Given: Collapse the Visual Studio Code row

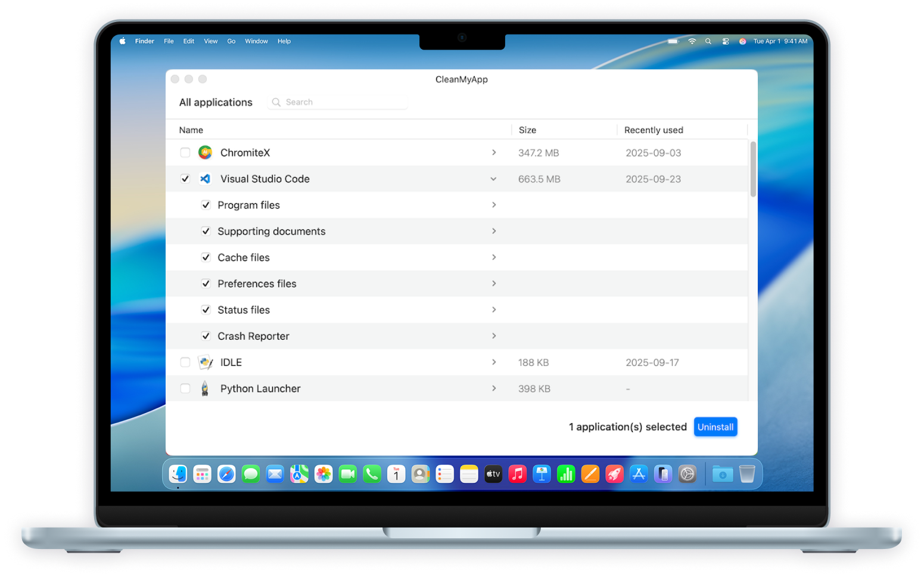Looking at the screenshot, I should click(x=493, y=179).
